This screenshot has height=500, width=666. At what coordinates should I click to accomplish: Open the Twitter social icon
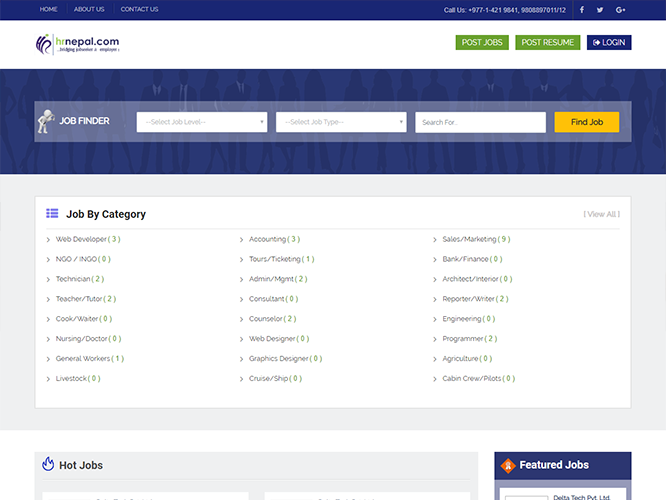coord(600,10)
